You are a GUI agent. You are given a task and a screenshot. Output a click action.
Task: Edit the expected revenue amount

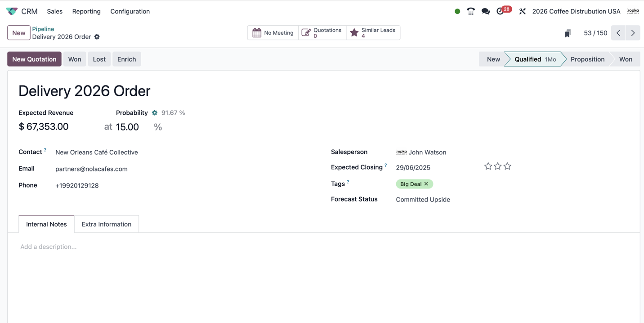(49, 127)
